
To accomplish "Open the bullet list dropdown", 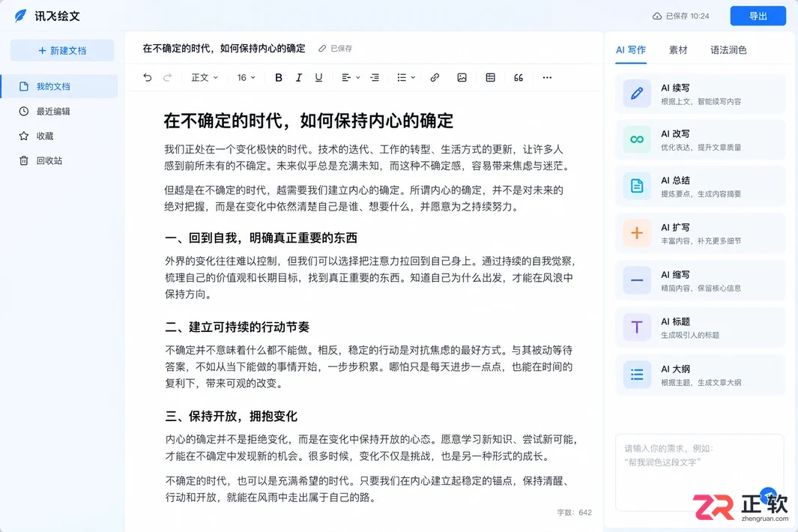I will tap(406, 77).
